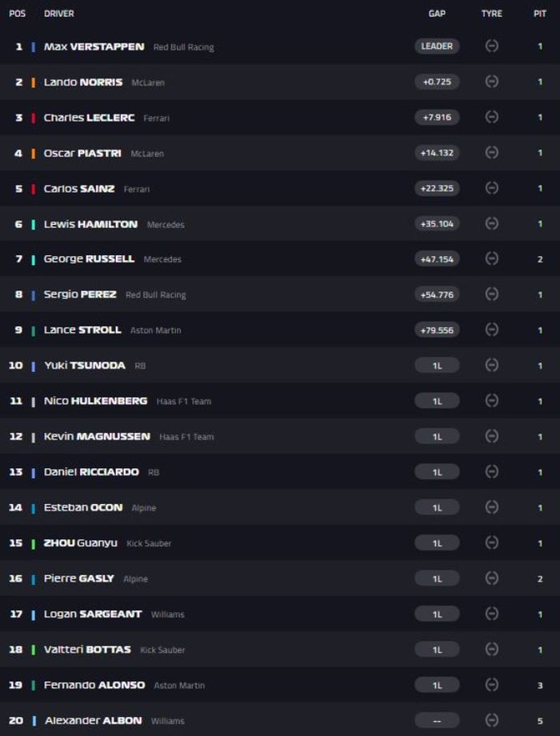
Task: Click Yuki Tsunoda's tyre icon
Action: (492, 365)
